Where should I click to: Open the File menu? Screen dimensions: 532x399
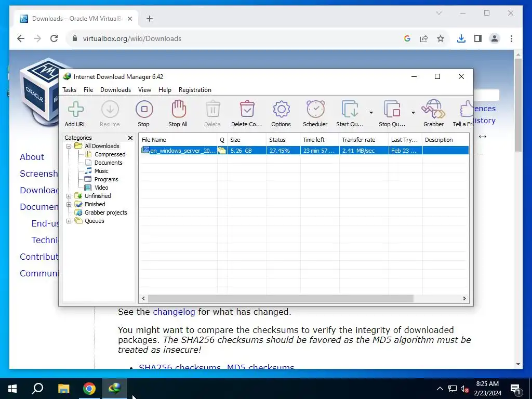coord(88,90)
